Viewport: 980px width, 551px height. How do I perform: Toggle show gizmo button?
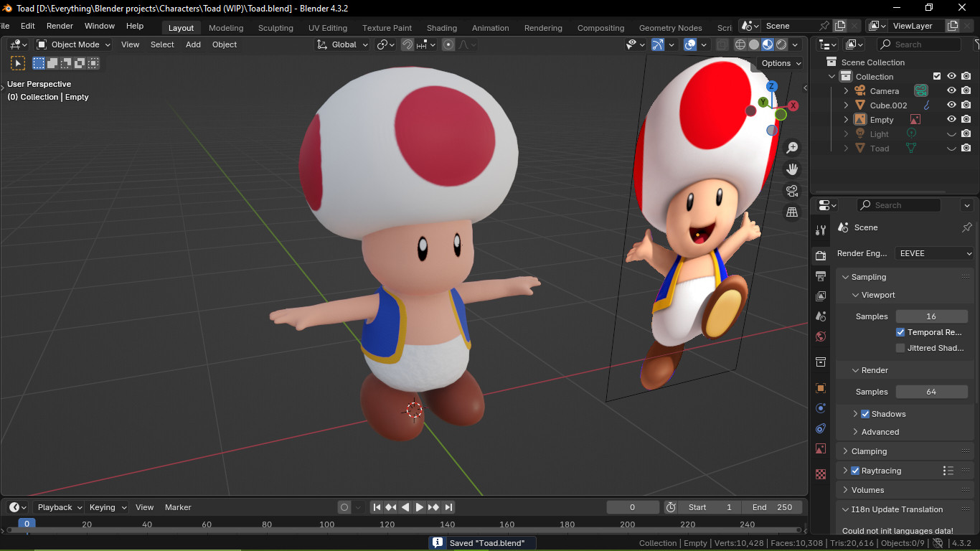[658, 44]
